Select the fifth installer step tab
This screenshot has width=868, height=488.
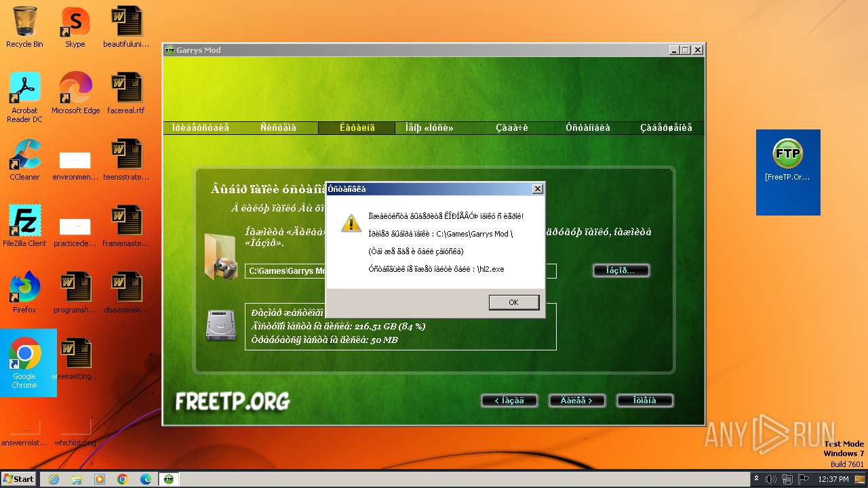pyautogui.click(x=512, y=127)
